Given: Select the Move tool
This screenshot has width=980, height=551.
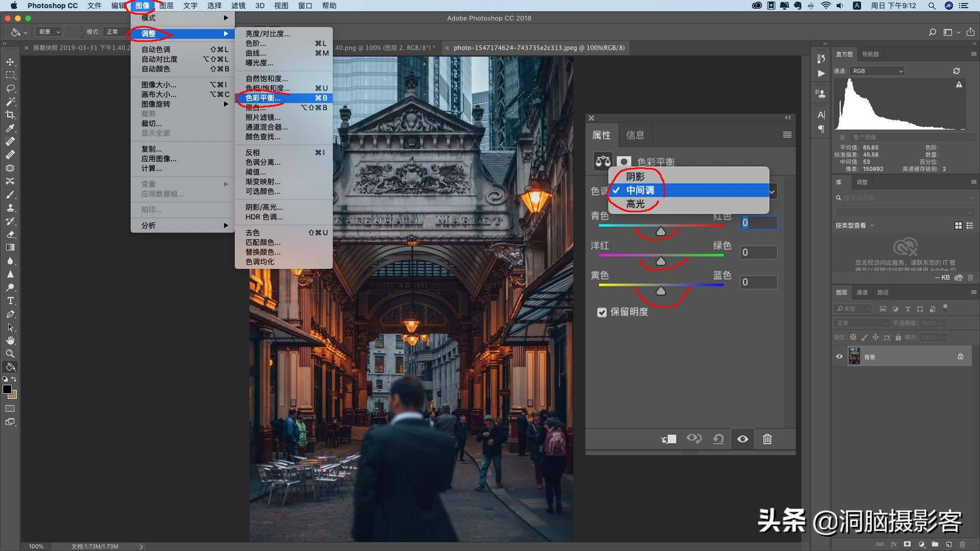Looking at the screenshot, I should click(x=10, y=62).
